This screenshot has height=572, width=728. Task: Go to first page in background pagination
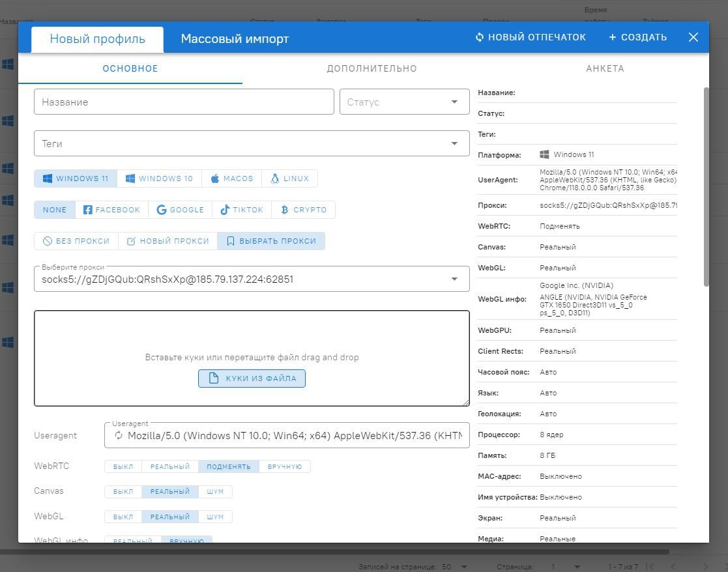(650, 567)
